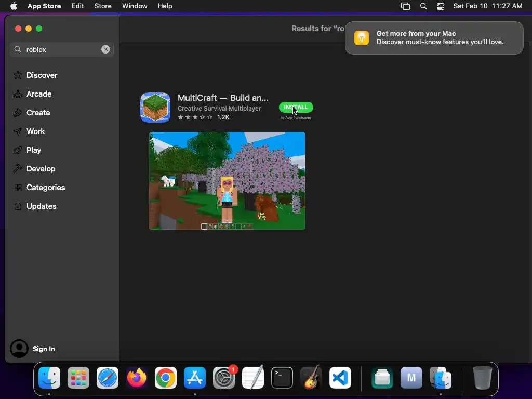Image resolution: width=532 pixels, height=399 pixels.
Task: Click App Store icon in the Dock
Action: pos(195,378)
